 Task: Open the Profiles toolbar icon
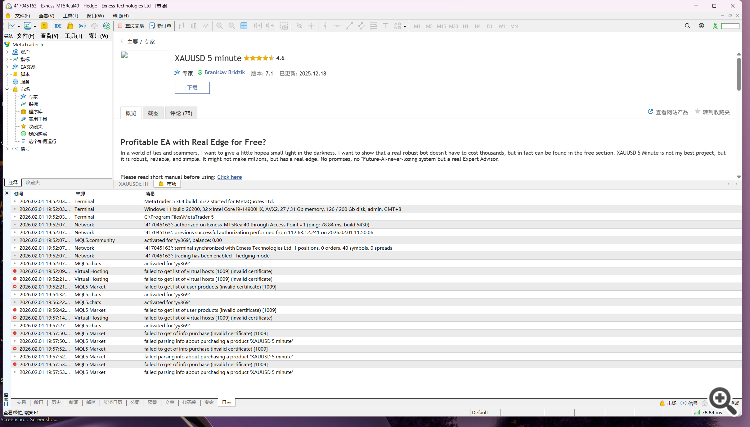27,26
